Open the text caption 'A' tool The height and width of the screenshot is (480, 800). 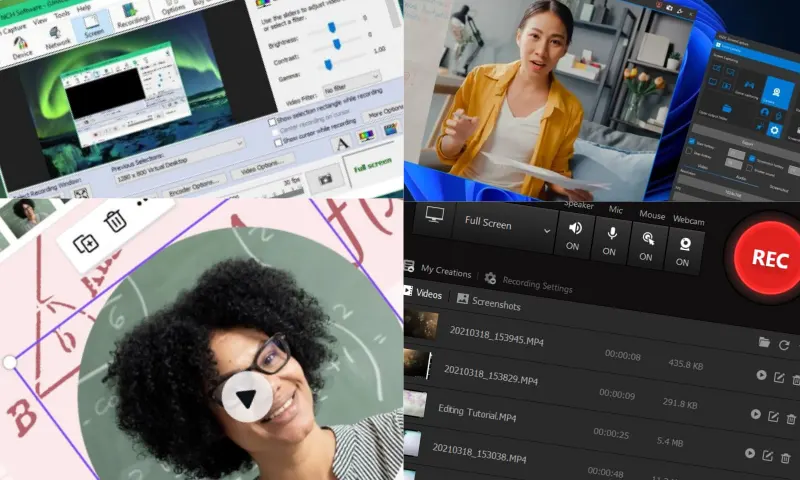pyautogui.click(x=342, y=143)
